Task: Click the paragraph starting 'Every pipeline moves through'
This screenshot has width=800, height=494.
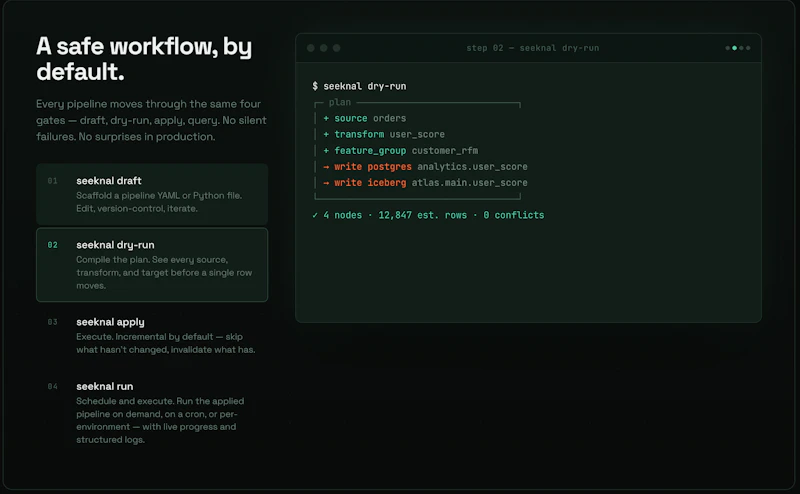Action: (x=151, y=120)
